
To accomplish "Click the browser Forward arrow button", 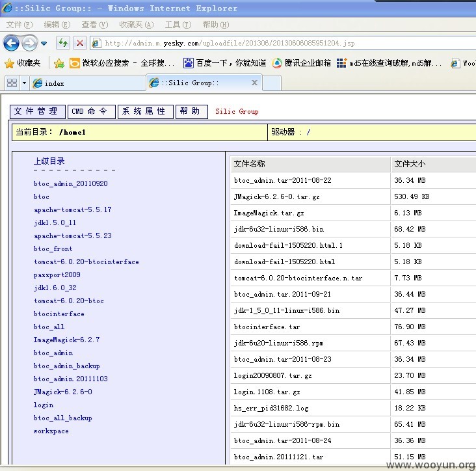I will click(x=29, y=43).
